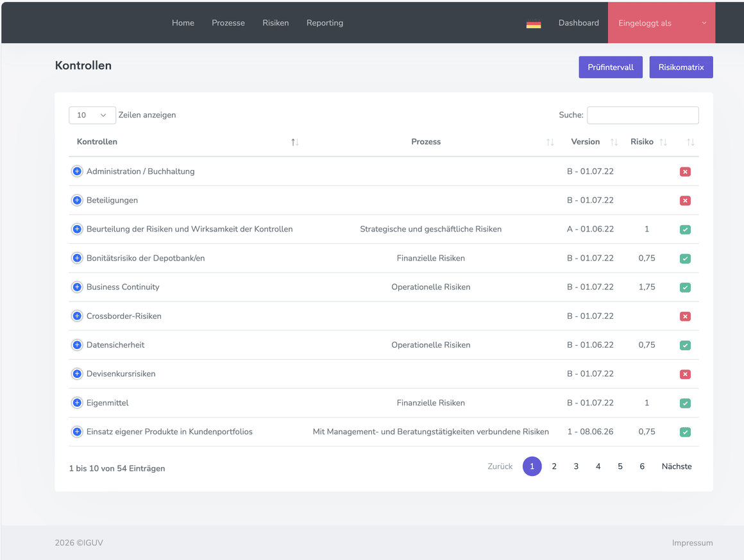Go to pagination page 2
This screenshot has height=560, width=744.
click(x=554, y=466)
